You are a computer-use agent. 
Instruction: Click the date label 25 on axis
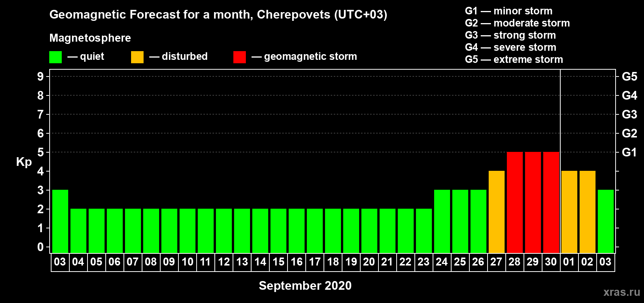[460, 262]
